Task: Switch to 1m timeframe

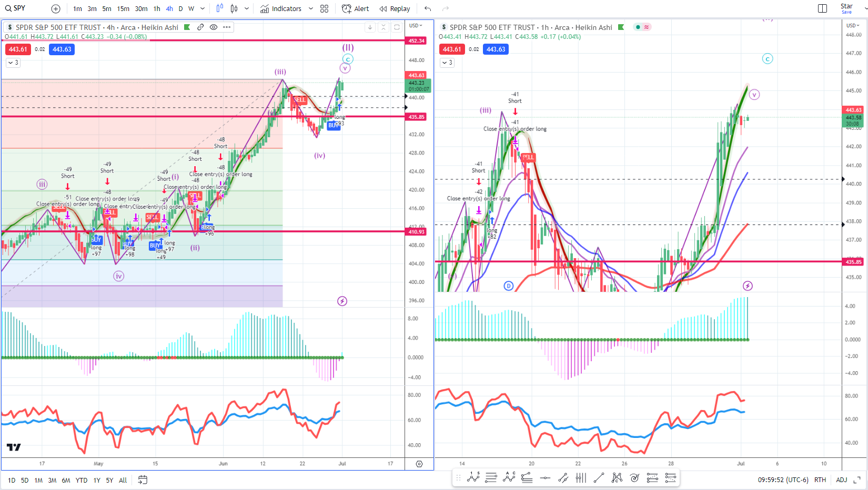Action: click(x=77, y=8)
